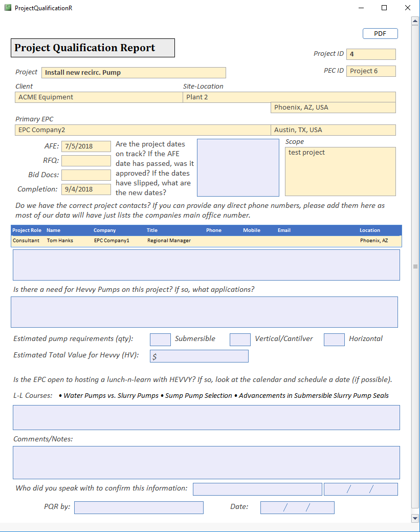
Task: Click the confirmation contact date field
Action: click(361, 490)
